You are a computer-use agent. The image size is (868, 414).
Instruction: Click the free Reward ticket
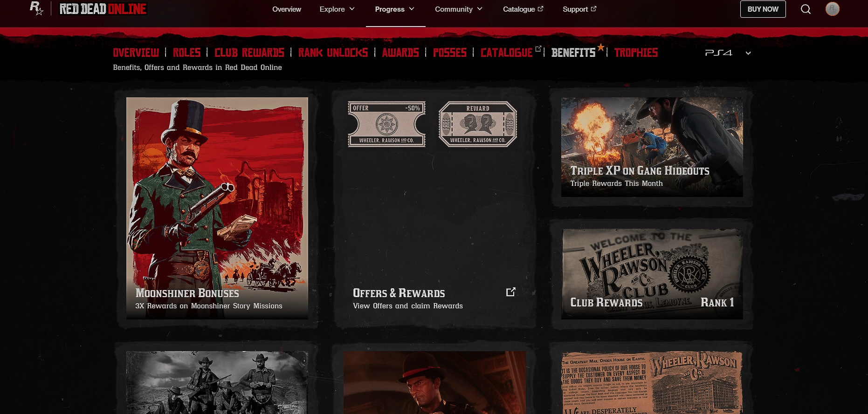[478, 124]
